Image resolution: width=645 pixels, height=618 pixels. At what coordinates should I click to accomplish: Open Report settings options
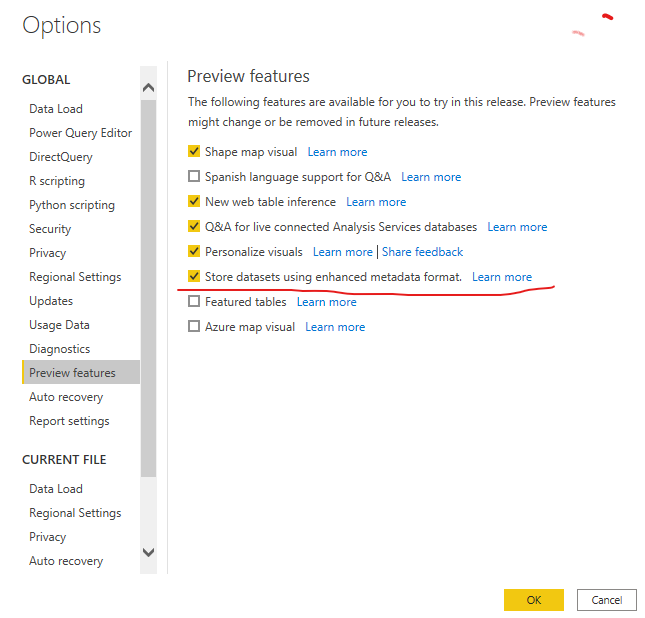pyautogui.click(x=69, y=421)
